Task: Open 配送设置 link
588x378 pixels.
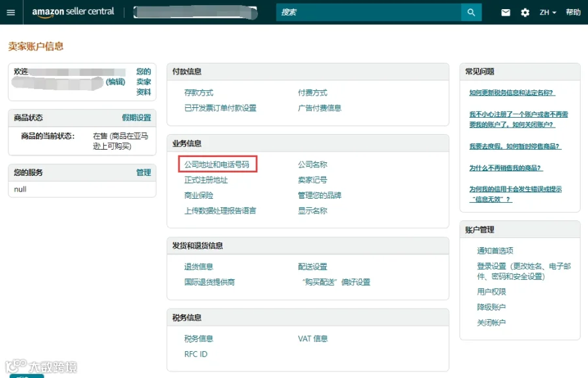Action: click(313, 267)
